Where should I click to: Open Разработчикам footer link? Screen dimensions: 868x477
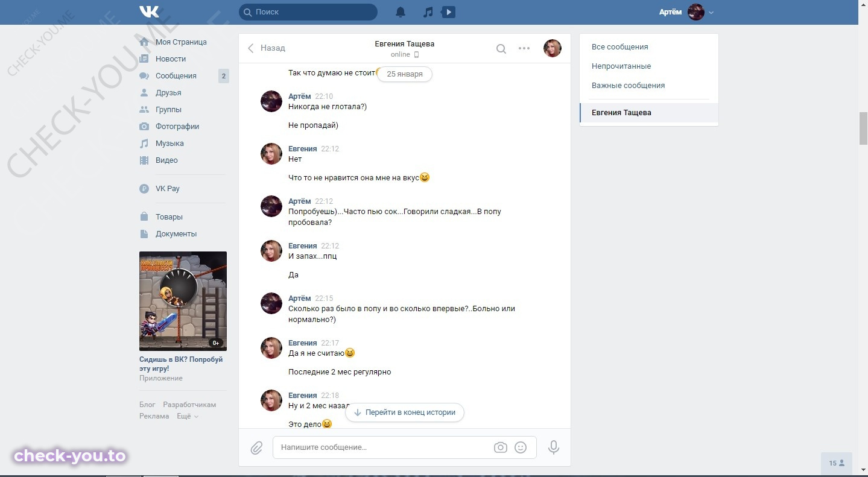pos(189,405)
